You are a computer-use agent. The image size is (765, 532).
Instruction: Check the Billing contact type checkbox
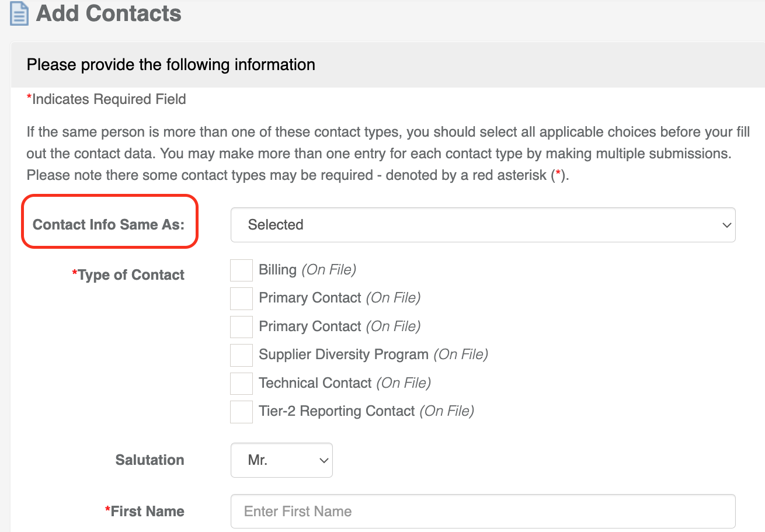point(241,270)
